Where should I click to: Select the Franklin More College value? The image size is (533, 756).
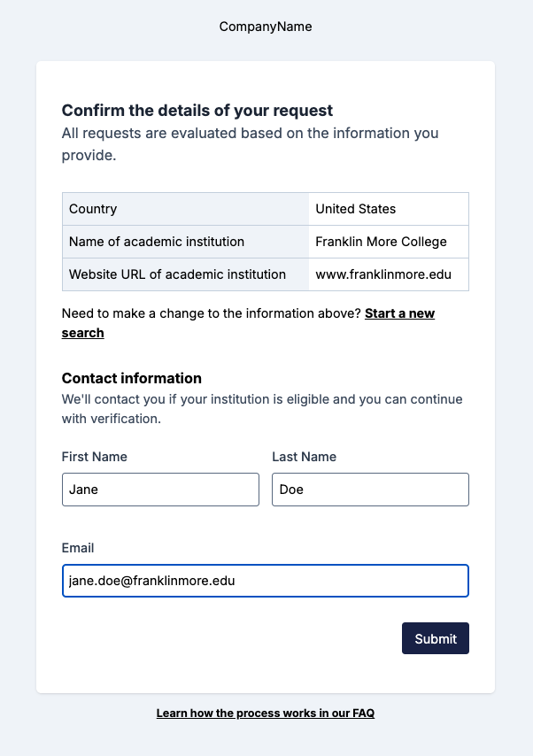(381, 242)
